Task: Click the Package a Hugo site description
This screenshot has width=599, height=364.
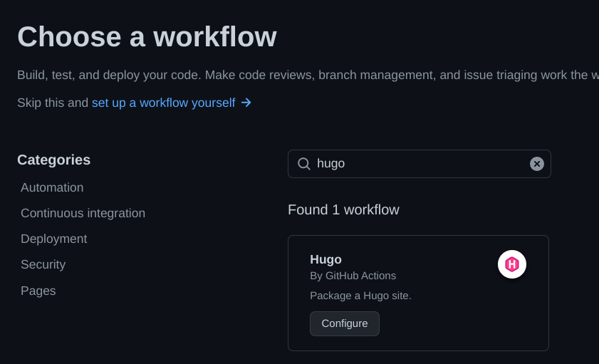Action: tap(360, 296)
